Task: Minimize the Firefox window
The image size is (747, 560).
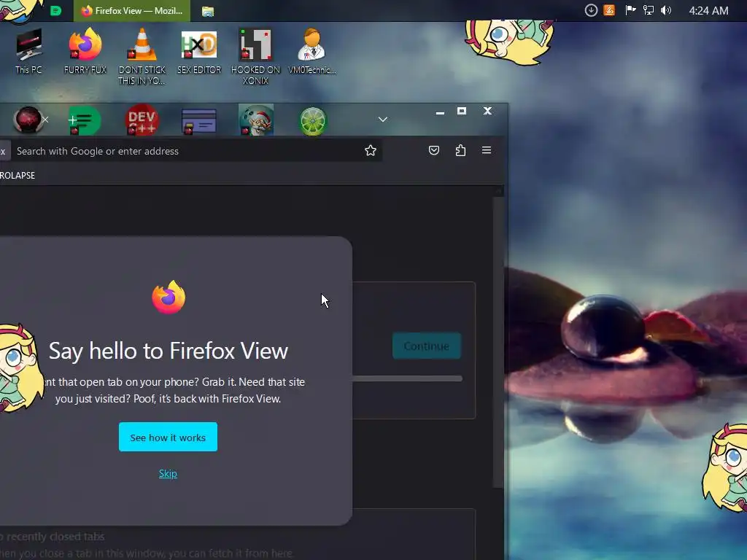Action: pyautogui.click(x=440, y=112)
